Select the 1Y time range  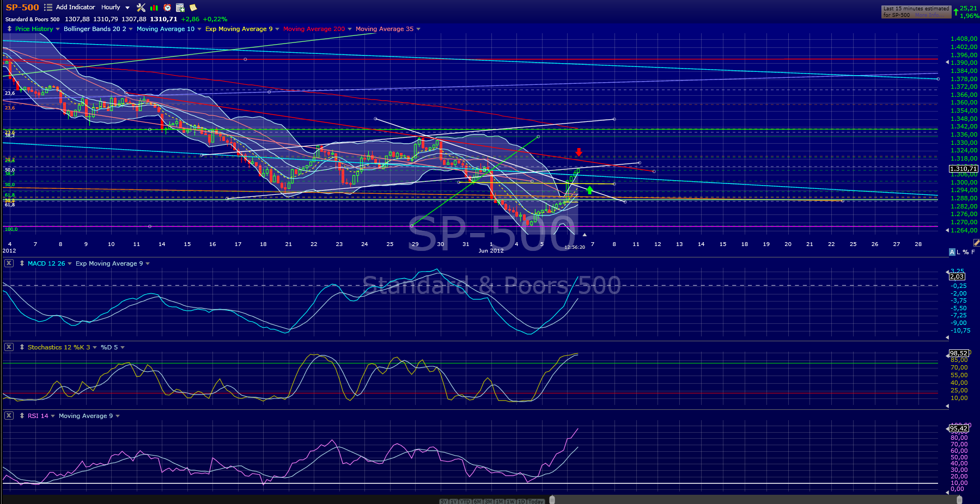453,501
